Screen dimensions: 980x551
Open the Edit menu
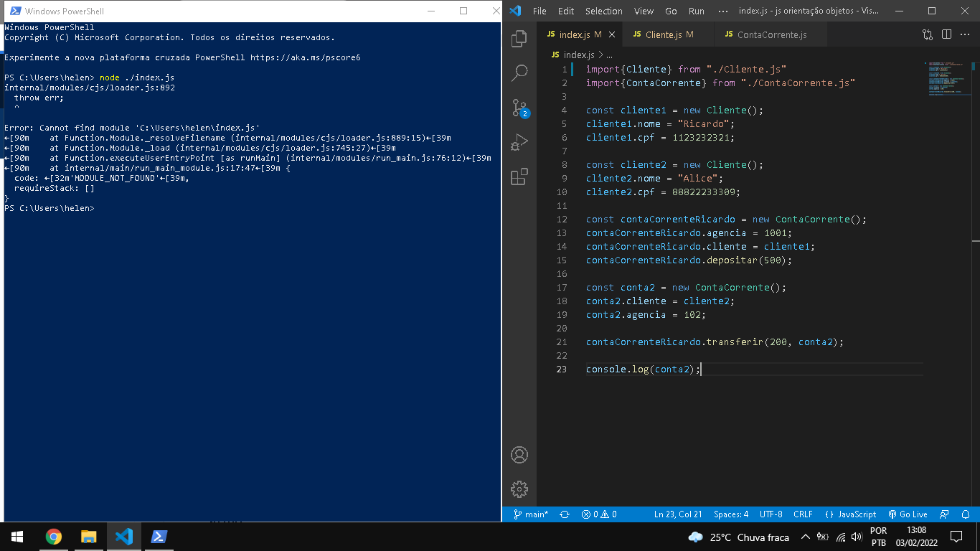click(566, 11)
